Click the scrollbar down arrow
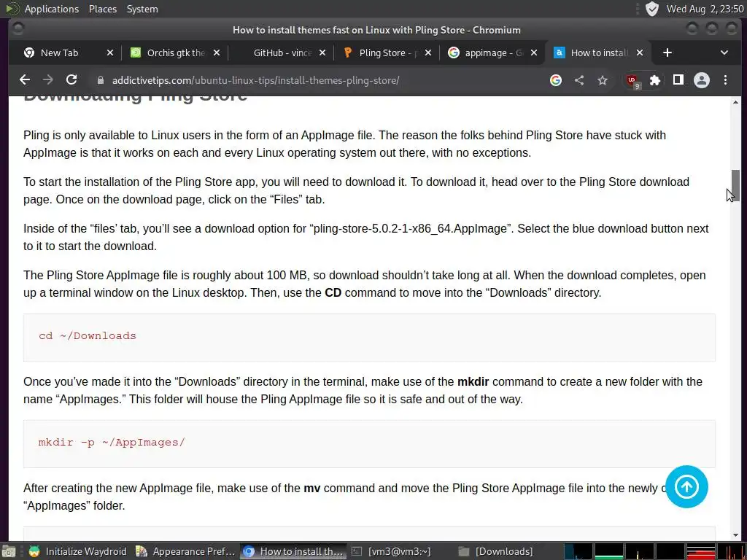 pos(735,534)
